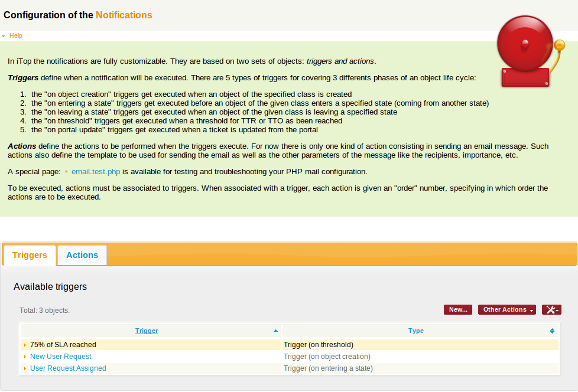Switch to the Actions tab

(82, 255)
